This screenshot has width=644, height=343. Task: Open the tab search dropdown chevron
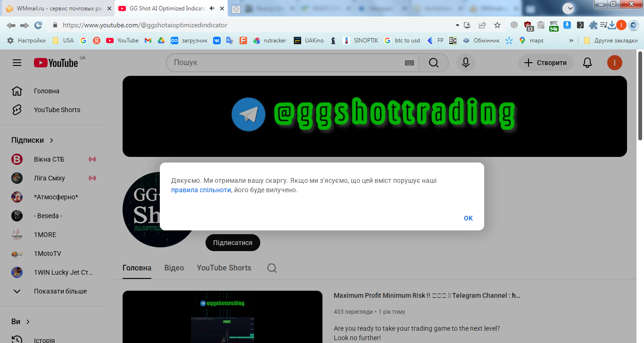(569, 8)
